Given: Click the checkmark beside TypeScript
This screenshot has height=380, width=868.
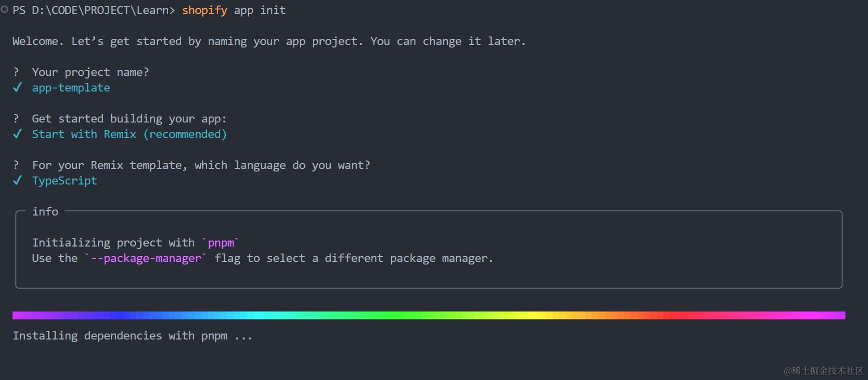Looking at the screenshot, I should tap(18, 180).
